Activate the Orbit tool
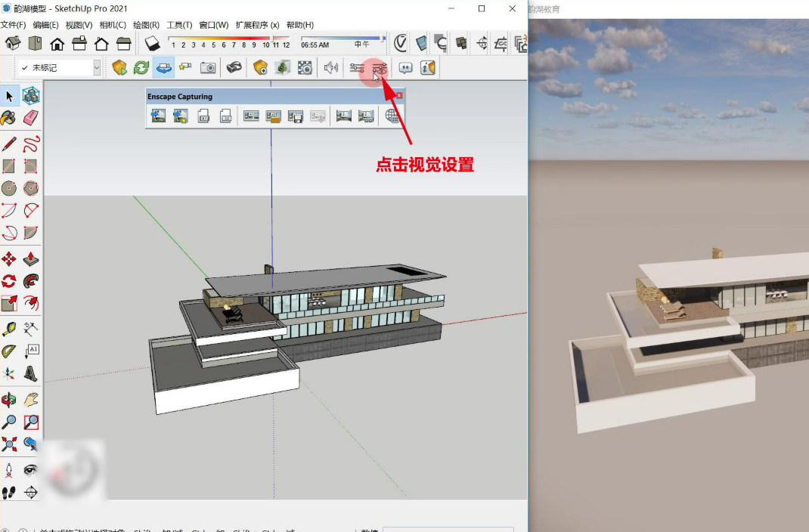 9,400
